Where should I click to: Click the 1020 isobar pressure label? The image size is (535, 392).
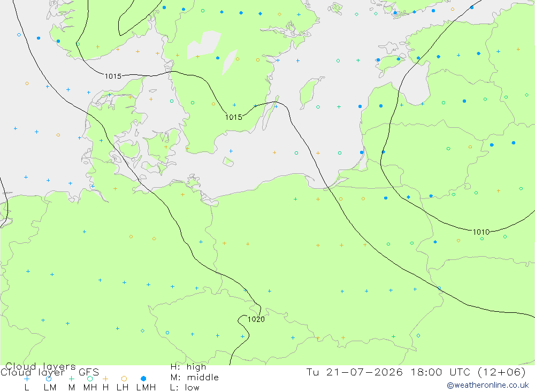[x=256, y=319]
